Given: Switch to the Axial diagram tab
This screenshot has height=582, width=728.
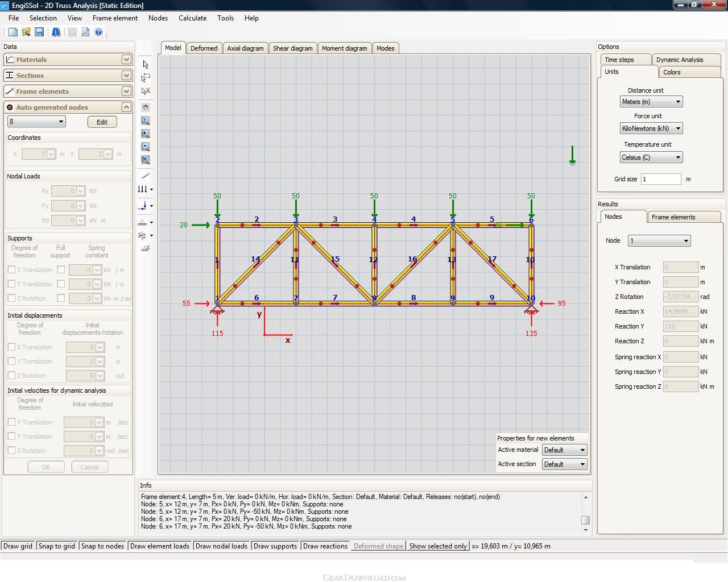Looking at the screenshot, I should coord(245,48).
